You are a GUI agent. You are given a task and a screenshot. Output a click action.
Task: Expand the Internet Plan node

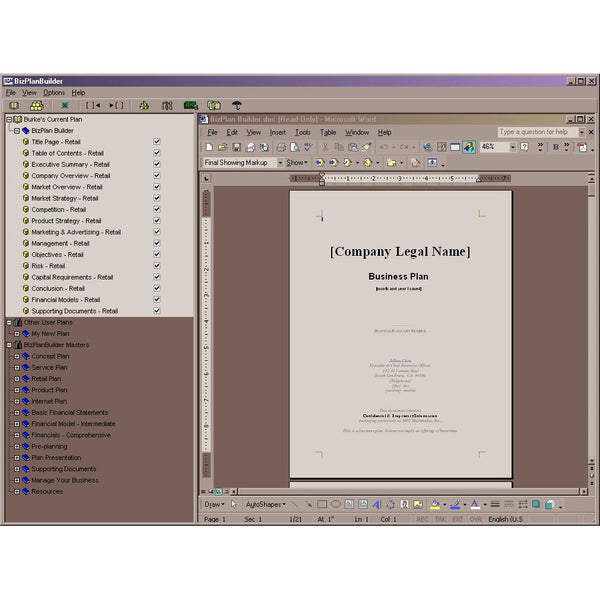[17, 401]
